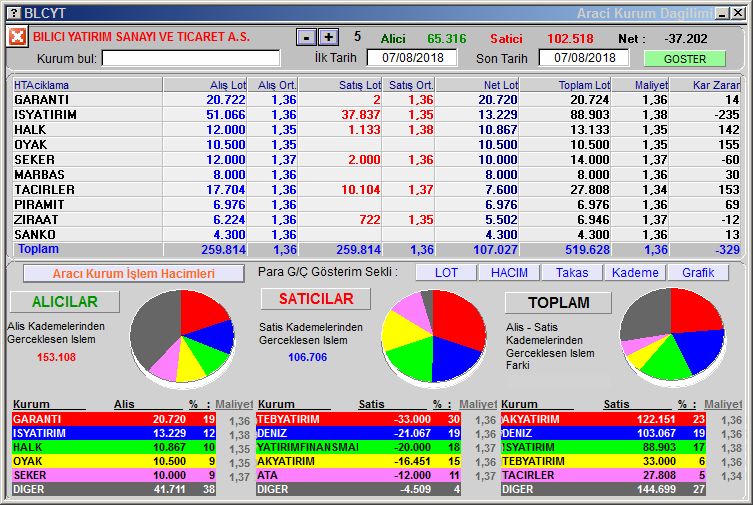Image resolution: width=753 pixels, height=505 pixels.
Task: Sort by Alış Lot column header
Action: tap(205, 85)
